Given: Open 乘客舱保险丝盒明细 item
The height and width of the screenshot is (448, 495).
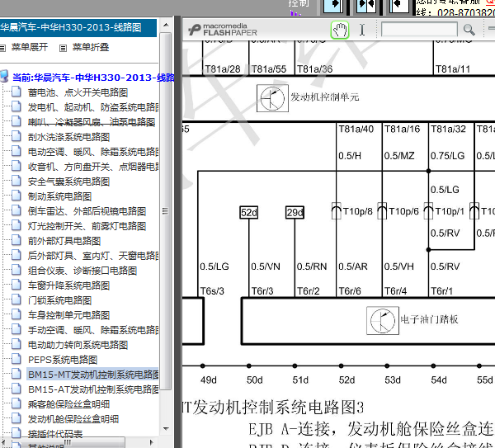Looking at the screenshot, I should point(68,404).
